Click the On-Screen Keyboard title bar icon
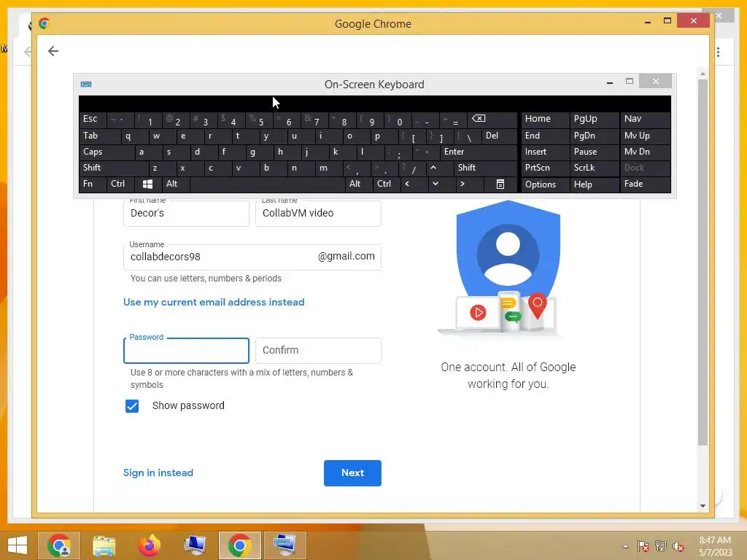 point(86,85)
